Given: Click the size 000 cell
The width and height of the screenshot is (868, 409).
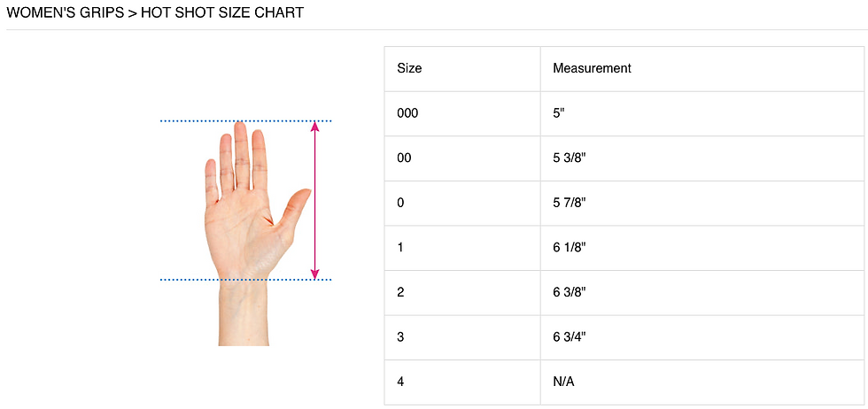Looking at the screenshot, I should 407,113.
